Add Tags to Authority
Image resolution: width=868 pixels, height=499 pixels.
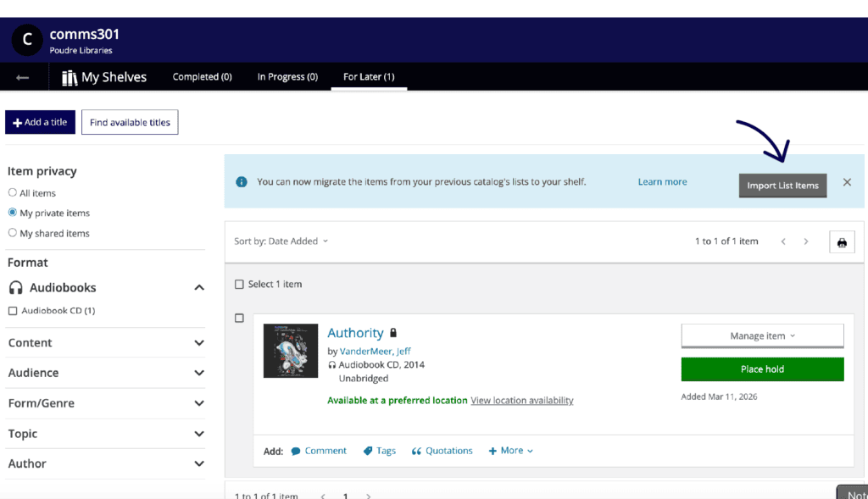[x=380, y=451]
